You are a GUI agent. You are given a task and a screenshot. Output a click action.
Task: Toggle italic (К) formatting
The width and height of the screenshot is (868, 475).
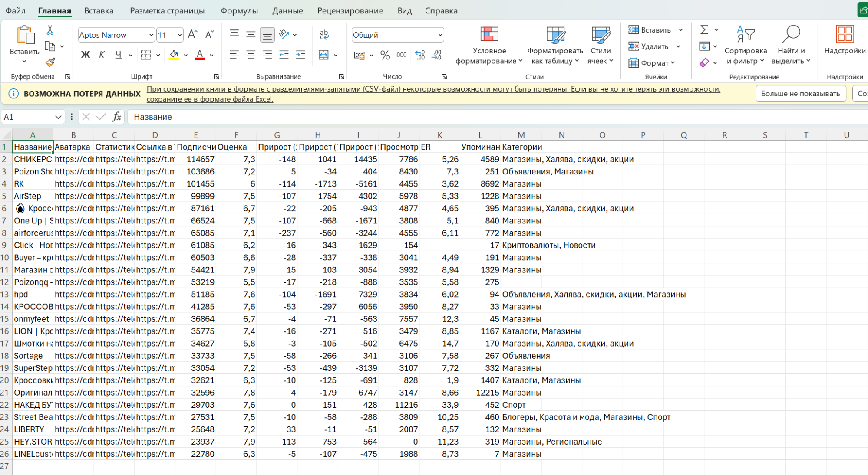tap(102, 55)
